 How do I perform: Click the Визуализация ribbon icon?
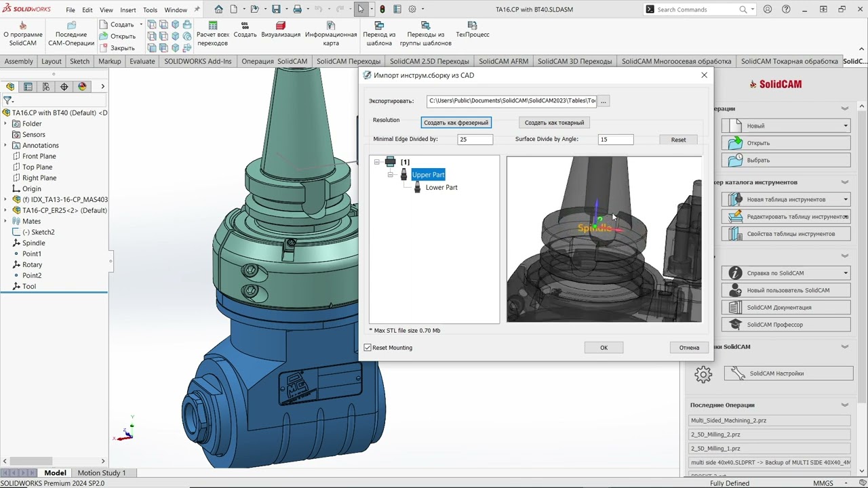[x=281, y=30]
